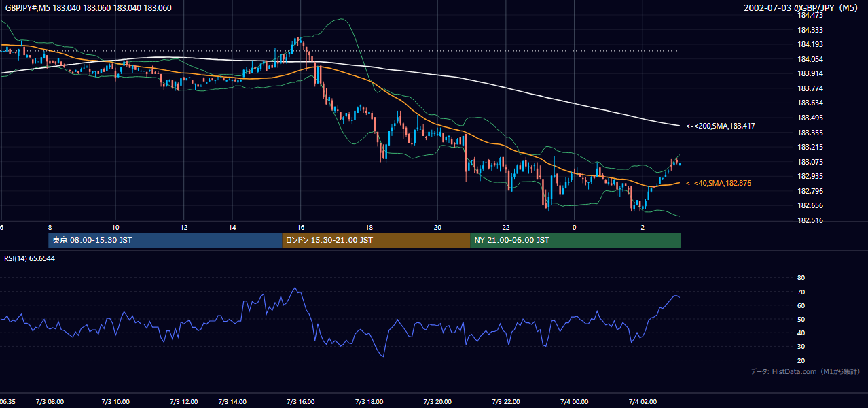Click the 7/3 18:00 time axis label
This screenshot has width=868, height=408.
pyautogui.click(x=369, y=402)
